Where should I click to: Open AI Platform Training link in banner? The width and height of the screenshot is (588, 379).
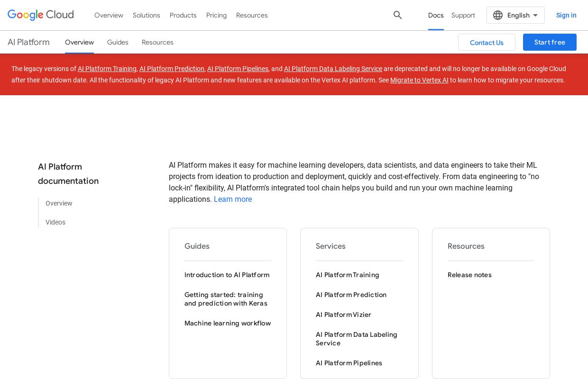coord(107,69)
